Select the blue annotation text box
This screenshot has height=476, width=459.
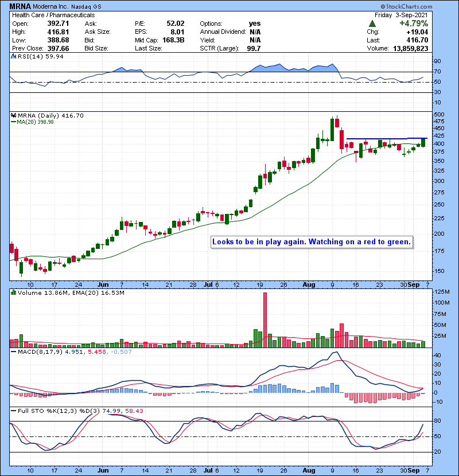point(312,242)
